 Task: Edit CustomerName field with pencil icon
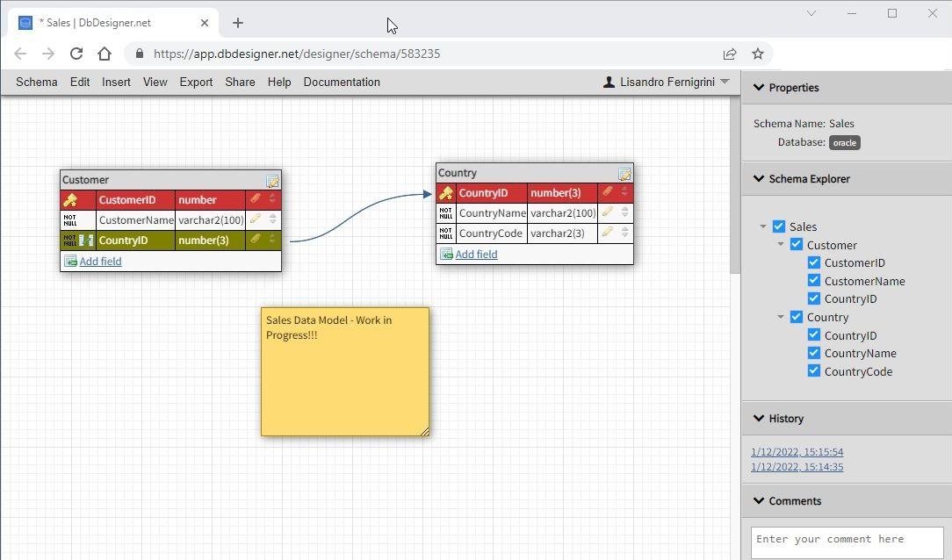pos(256,219)
